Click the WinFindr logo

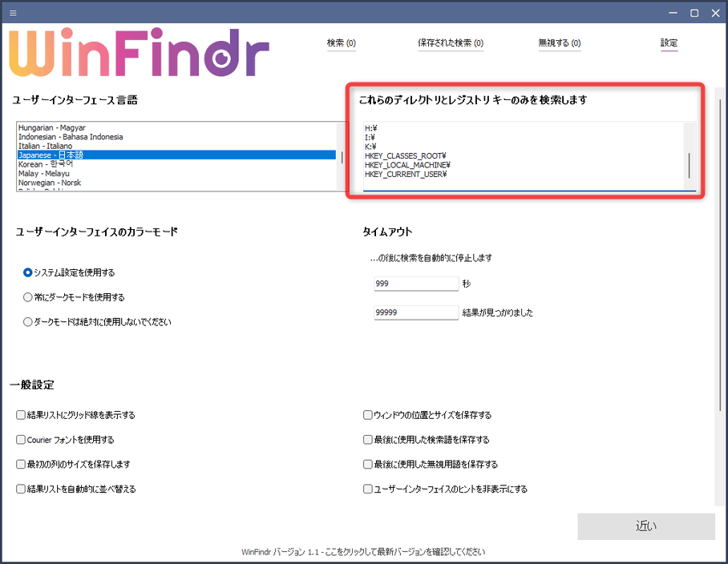(x=139, y=52)
